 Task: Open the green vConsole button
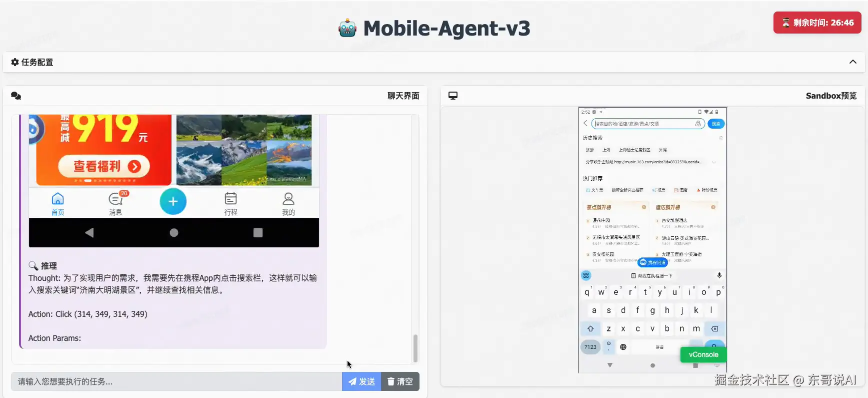703,354
